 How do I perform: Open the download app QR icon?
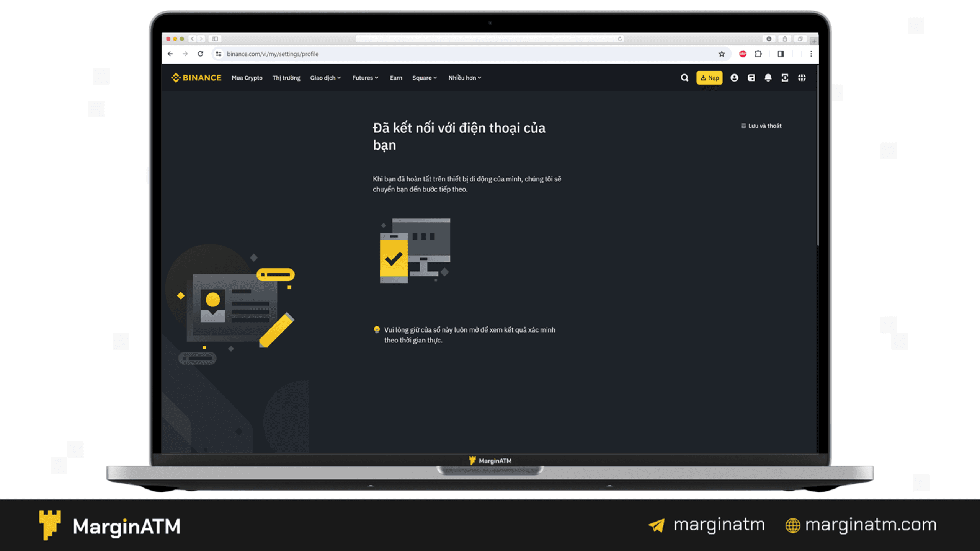pos(785,78)
